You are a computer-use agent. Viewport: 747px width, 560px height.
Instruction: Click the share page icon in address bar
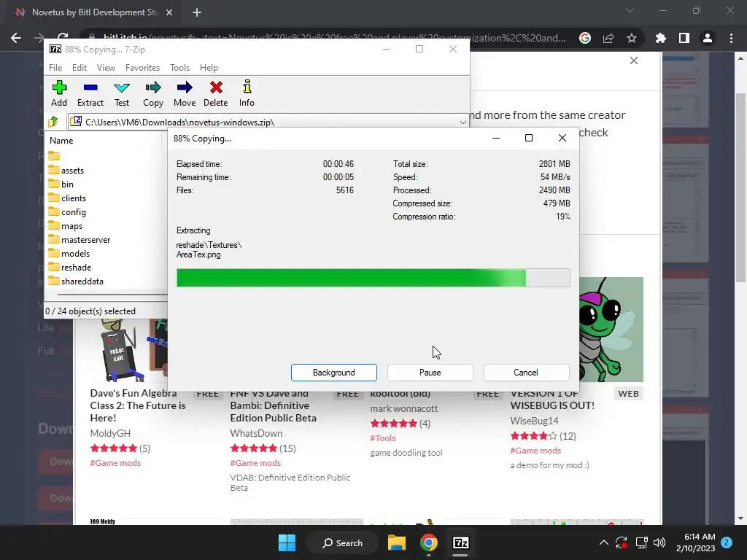coord(608,38)
